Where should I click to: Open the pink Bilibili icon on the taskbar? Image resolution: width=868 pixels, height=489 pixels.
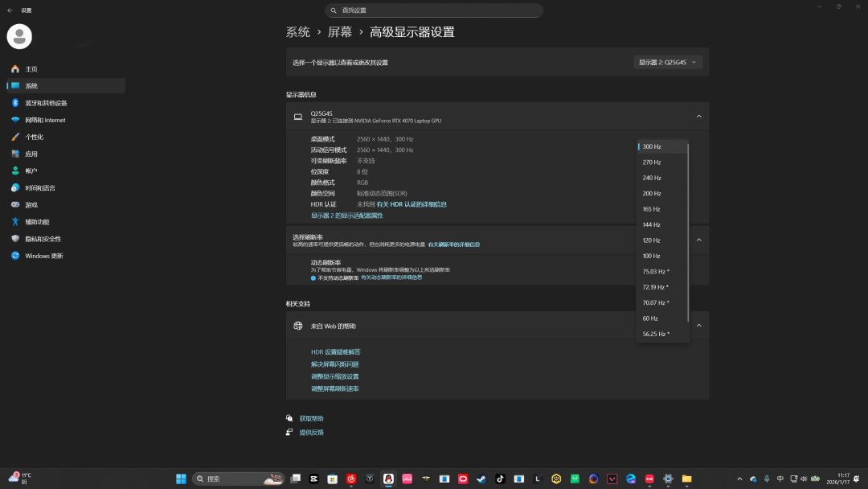pos(407,479)
